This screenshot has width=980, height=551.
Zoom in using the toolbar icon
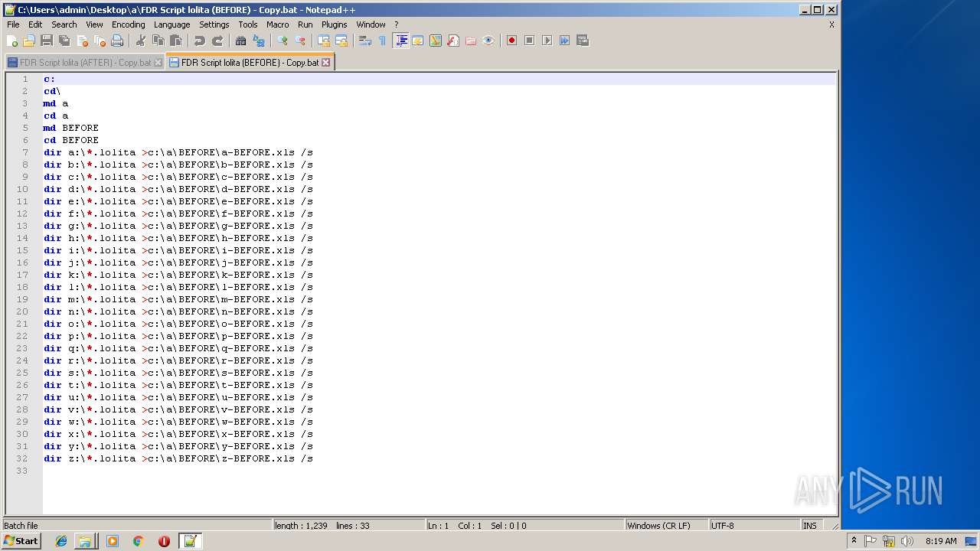point(283,41)
